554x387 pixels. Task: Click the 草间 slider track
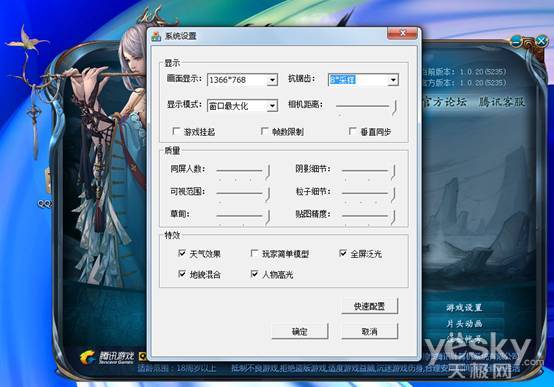pos(243,216)
